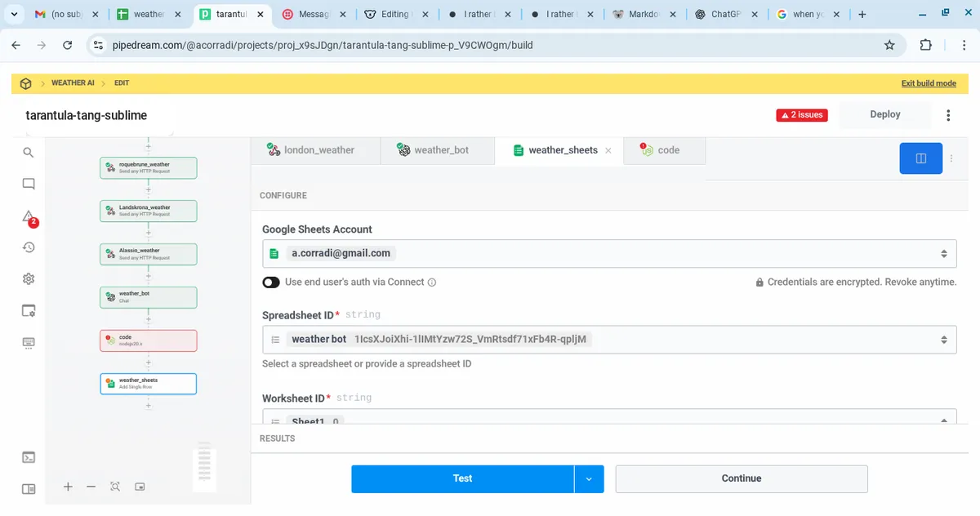Open the Google Sheets Account dropdown
The height and width of the screenshot is (516, 980).
[608, 253]
